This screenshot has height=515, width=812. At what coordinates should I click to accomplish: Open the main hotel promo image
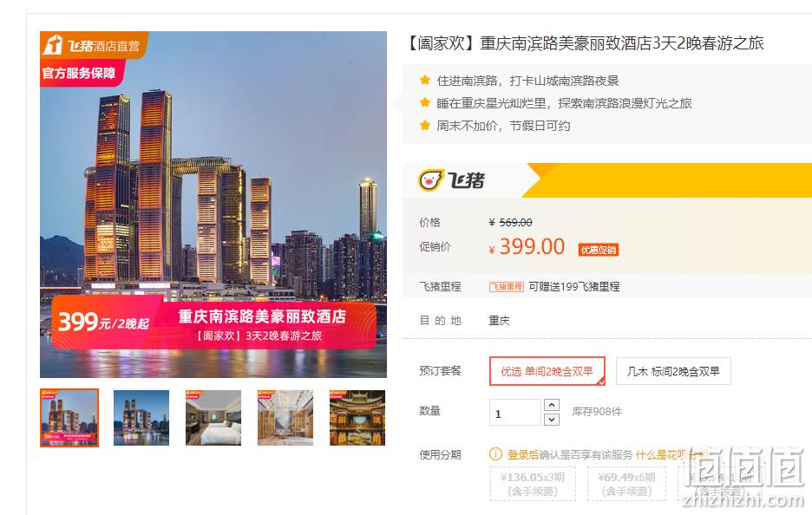coord(213,205)
